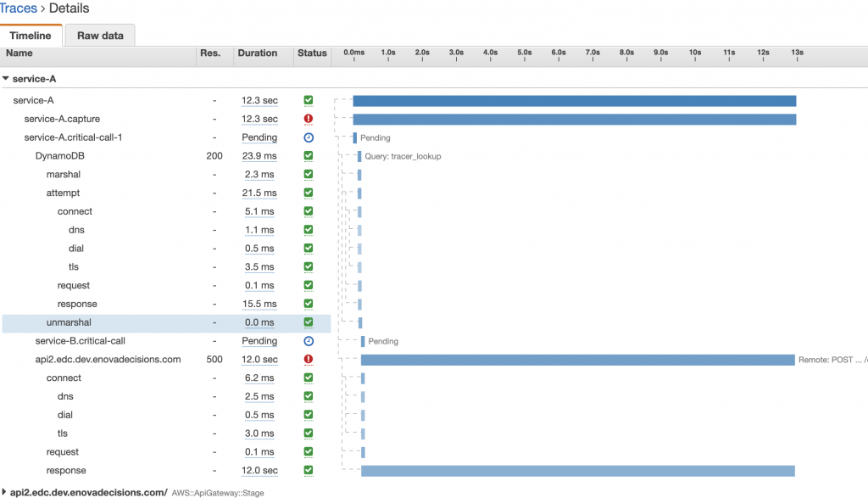This screenshot has width=868, height=498.
Task: Click the Duration column header
Action: point(257,53)
